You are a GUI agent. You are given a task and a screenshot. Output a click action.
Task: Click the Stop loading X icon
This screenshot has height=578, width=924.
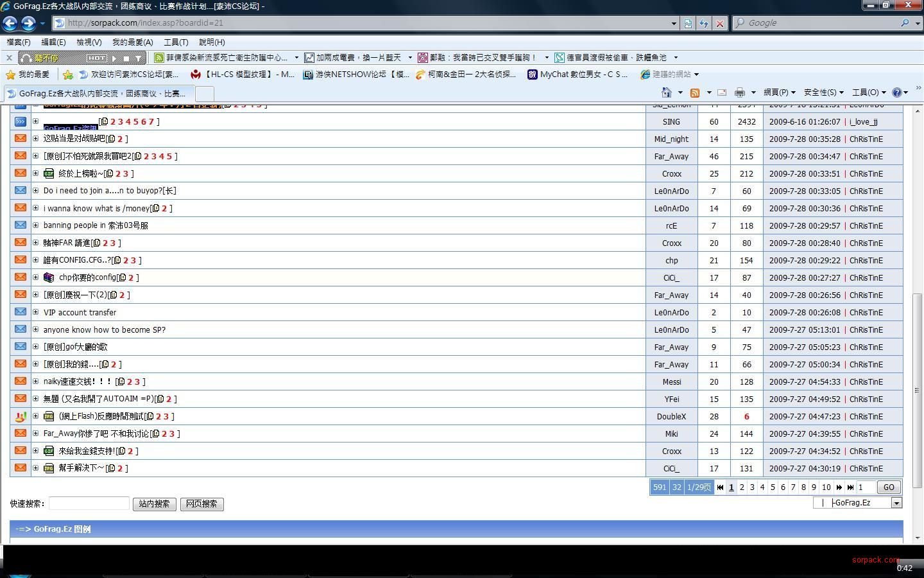pos(720,23)
